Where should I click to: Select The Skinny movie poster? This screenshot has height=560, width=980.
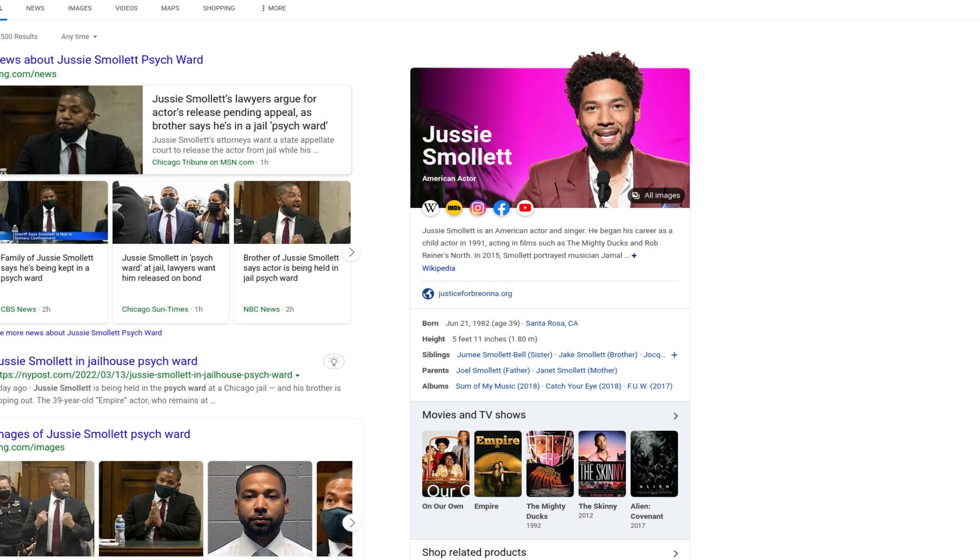click(602, 464)
